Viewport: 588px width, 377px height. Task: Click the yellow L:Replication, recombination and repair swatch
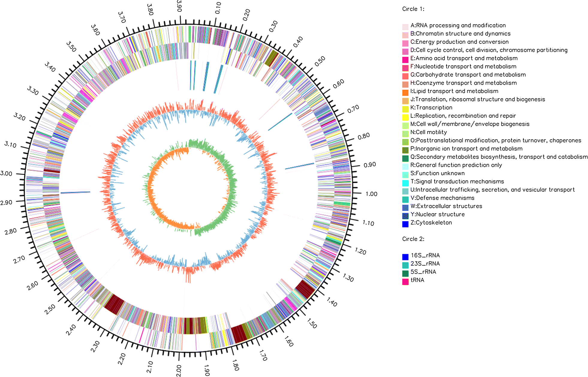click(x=405, y=117)
